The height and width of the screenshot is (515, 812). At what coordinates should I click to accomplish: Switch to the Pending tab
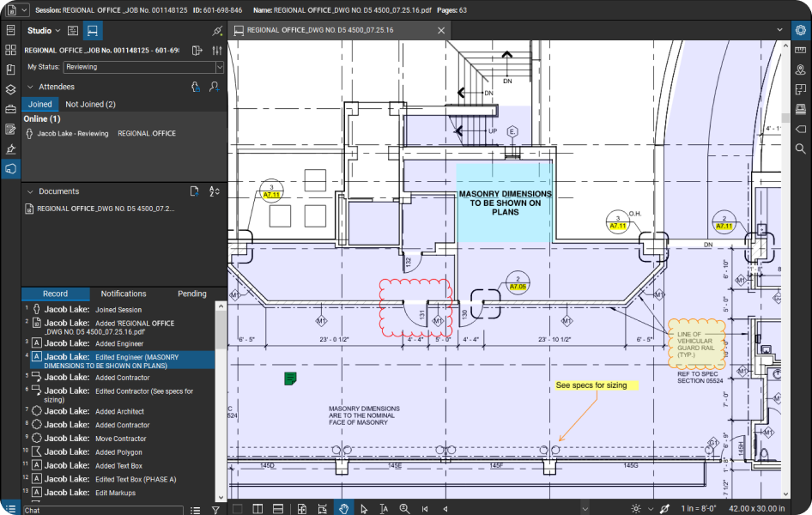(x=191, y=294)
